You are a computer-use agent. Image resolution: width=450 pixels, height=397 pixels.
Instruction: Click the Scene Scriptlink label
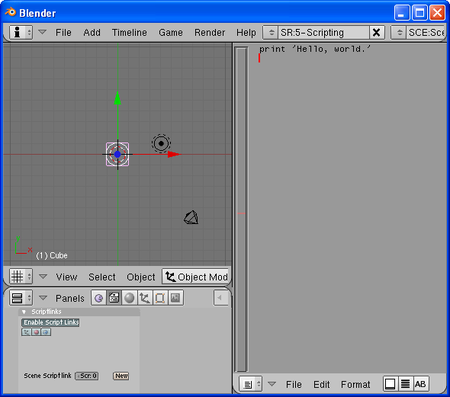[x=47, y=376]
